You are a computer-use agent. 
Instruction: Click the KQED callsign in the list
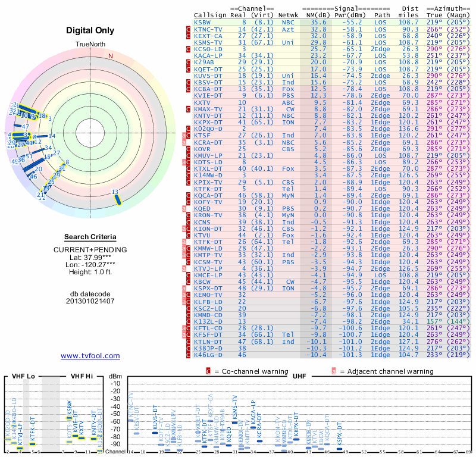[202, 209]
